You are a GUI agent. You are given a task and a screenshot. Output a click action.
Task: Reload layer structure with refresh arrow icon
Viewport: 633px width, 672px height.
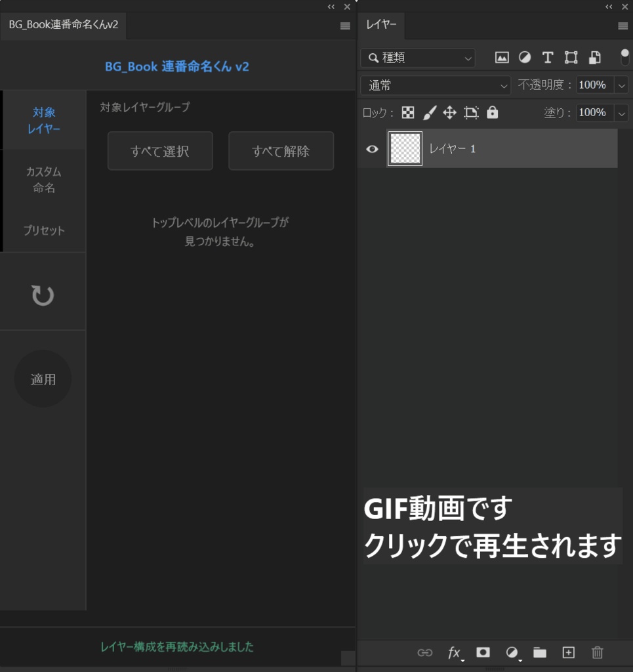pyautogui.click(x=43, y=295)
